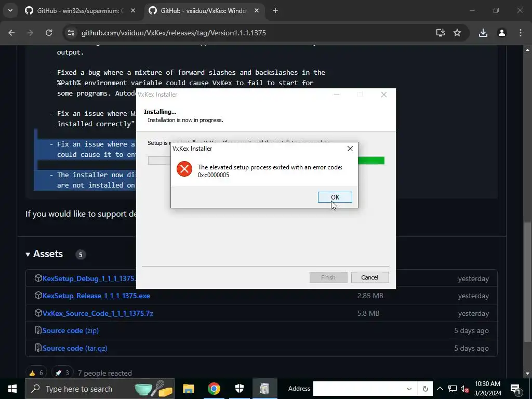Click the green installation progress bar

pos(371,161)
